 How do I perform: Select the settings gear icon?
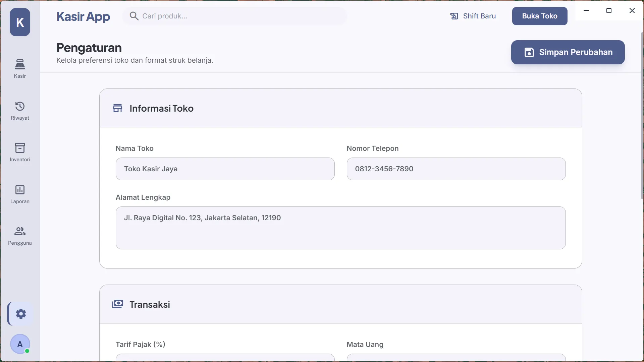[20, 314]
